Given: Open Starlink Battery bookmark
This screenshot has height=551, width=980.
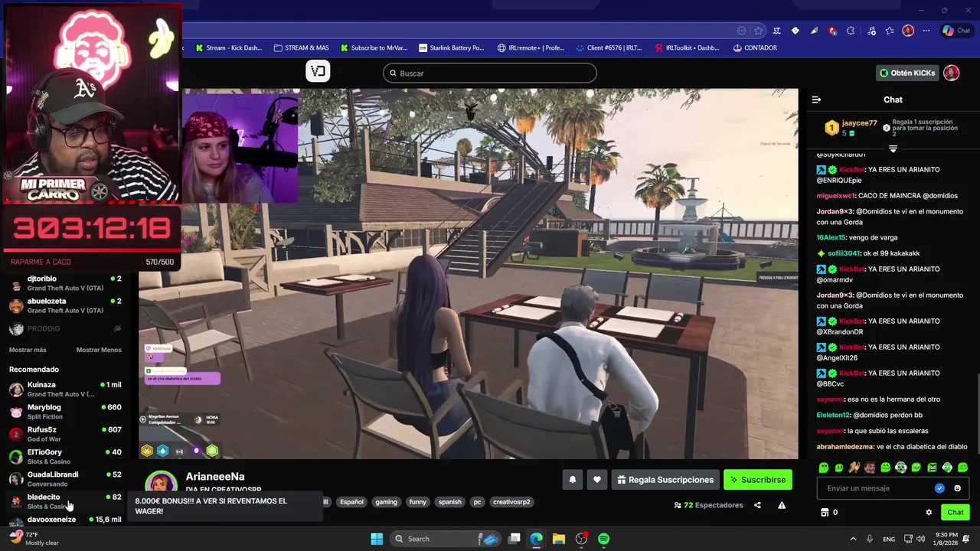Looking at the screenshot, I should point(452,47).
